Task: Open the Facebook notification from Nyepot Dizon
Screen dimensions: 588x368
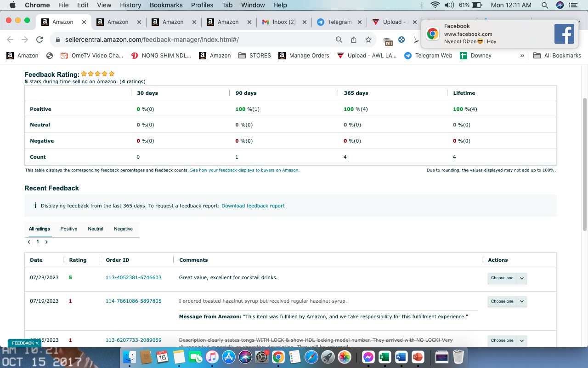Action: click(x=499, y=34)
